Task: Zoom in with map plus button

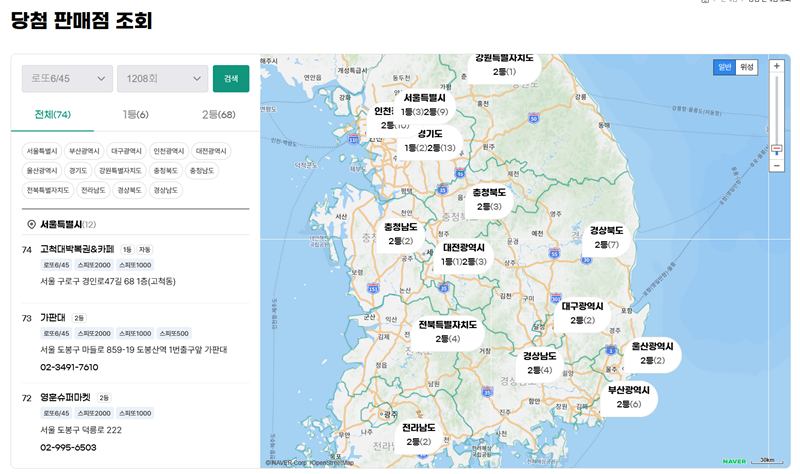Action: (x=777, y=66)
